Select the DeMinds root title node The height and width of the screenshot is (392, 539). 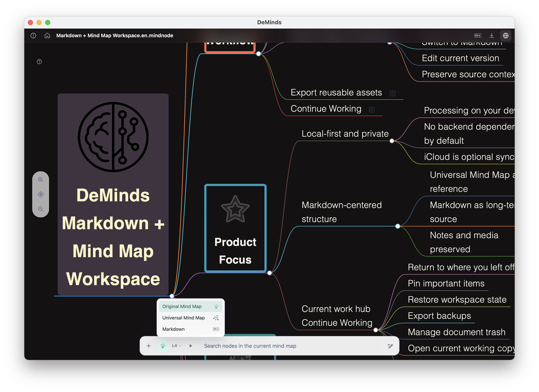coord(113,194)
